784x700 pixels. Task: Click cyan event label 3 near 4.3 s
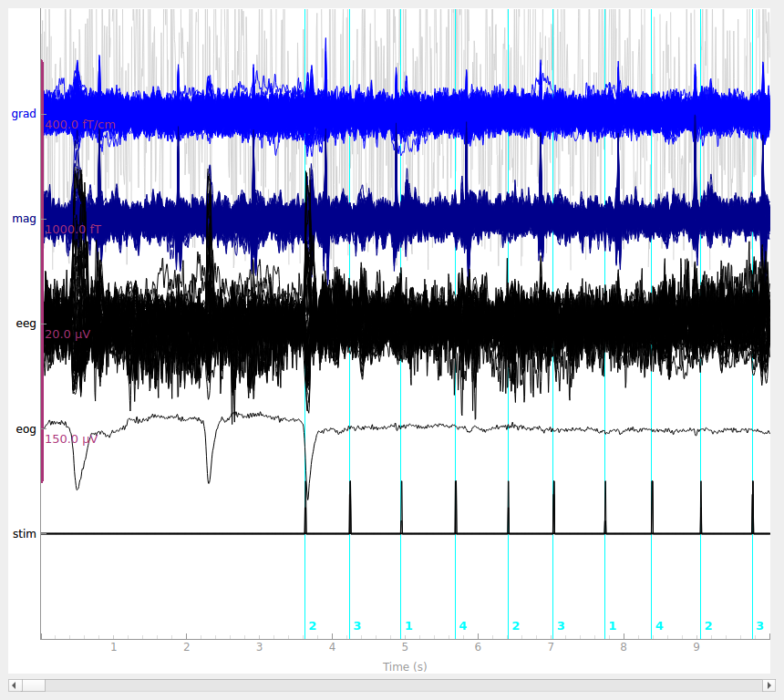pos(357,626)
